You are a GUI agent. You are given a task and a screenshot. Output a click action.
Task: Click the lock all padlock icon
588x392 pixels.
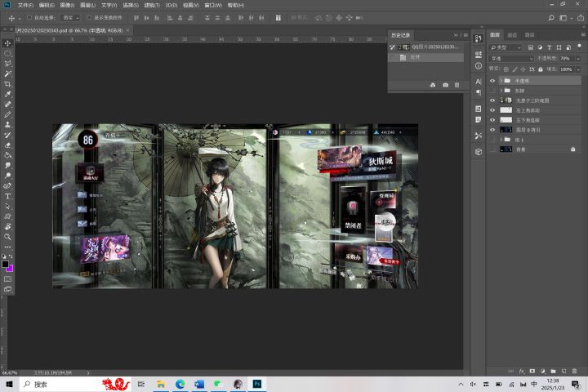click(x=541, y=69)
